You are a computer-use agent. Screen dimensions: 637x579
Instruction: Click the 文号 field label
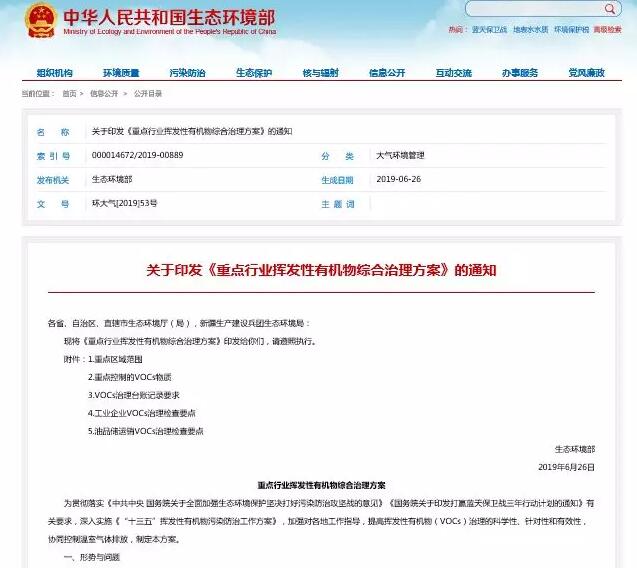coord(53,204)
